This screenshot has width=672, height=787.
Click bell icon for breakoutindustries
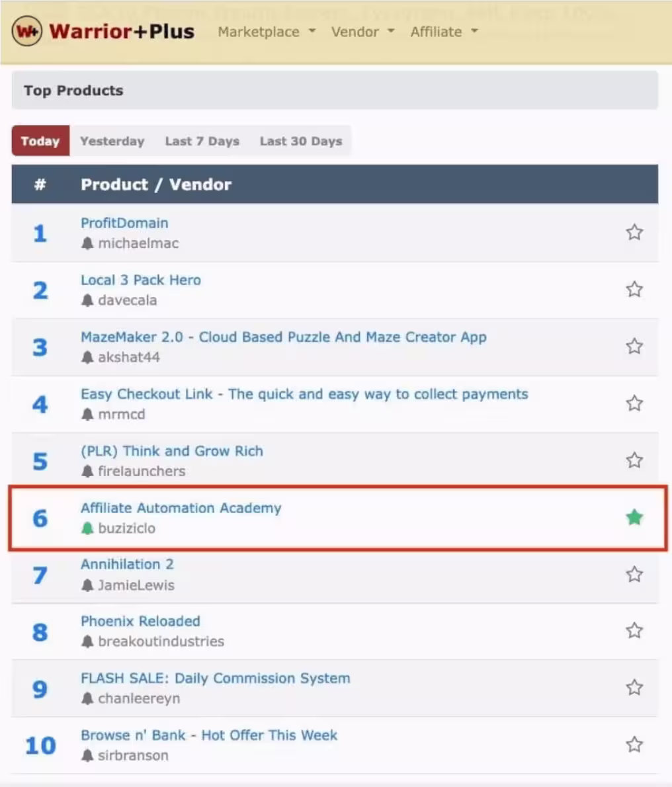tap(87, 642)
